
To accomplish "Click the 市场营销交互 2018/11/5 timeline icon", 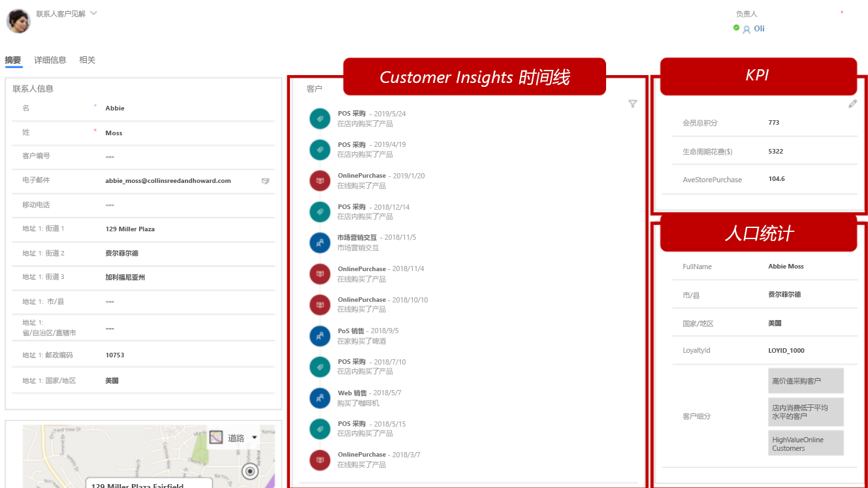I will pos(320,243).
